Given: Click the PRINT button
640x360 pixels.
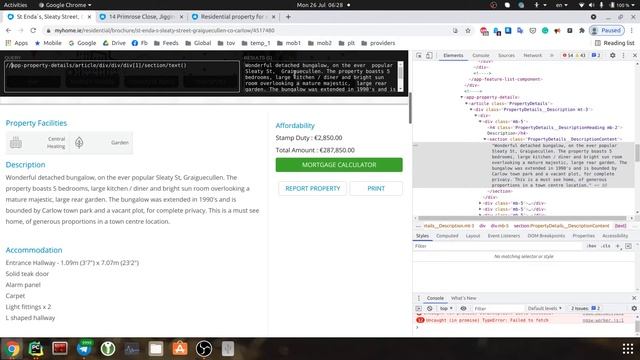Looking at the screenshot, I should [376, 189].
